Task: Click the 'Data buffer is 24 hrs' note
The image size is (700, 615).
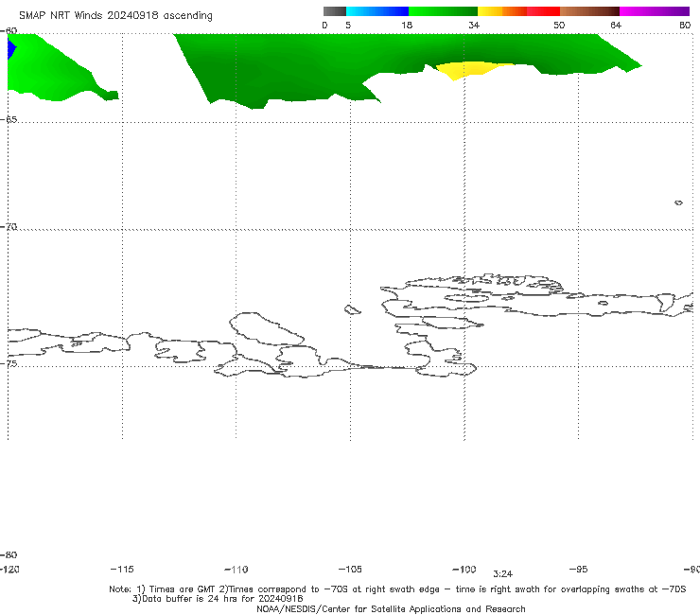Action: click(218, 599)
